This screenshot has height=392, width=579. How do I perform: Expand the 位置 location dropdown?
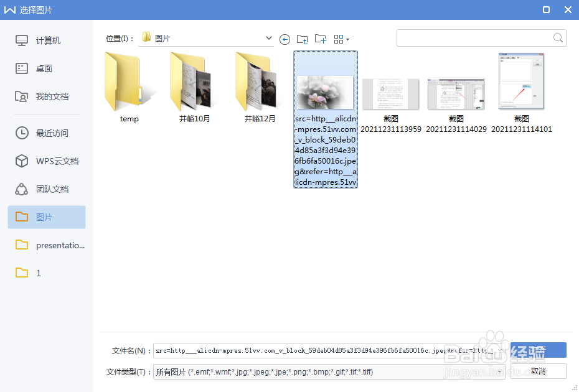tap(268, 37)
